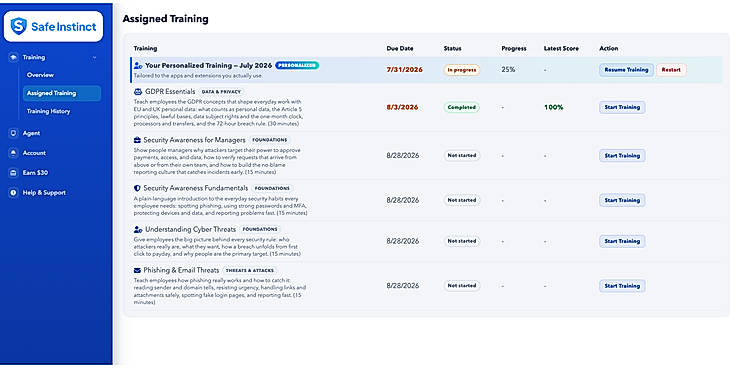Image resolution: width=736 pixels, height=368 pixels.
Task: Click the Understanding Cyber Threats title
Action: [191, 230]
